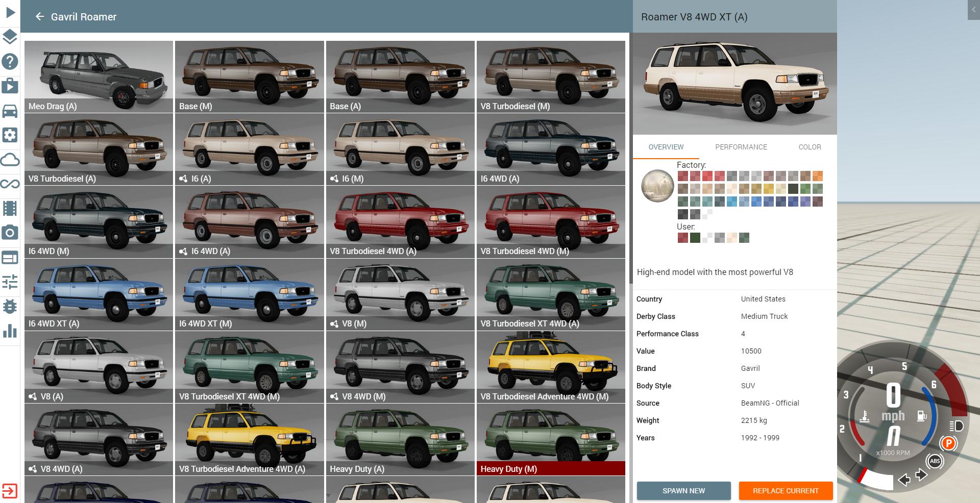Open the debug bug icon
The height and width of the screenshot is (503, 980).
(x=10, y=306)
